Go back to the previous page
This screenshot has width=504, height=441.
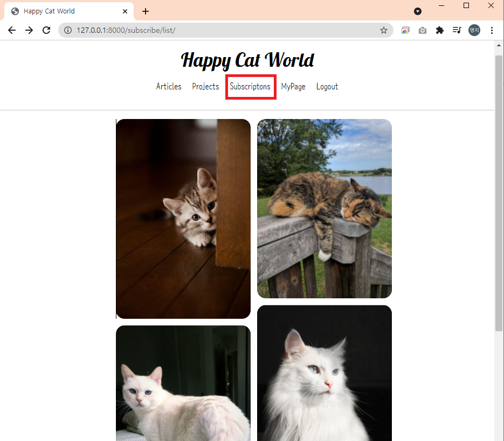click(12, 30)
